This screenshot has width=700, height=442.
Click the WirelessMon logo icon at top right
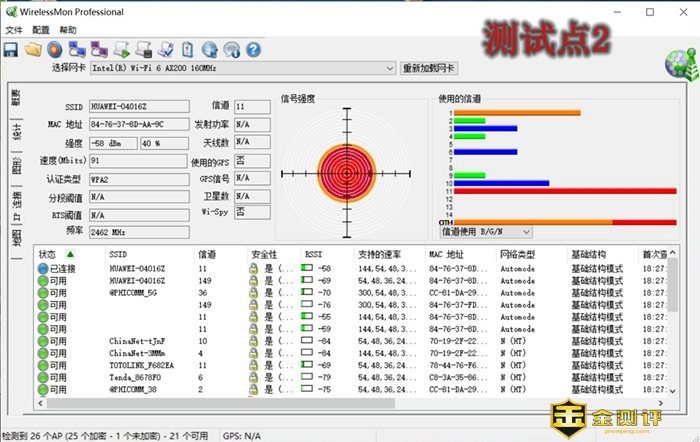tap(678, 62)
